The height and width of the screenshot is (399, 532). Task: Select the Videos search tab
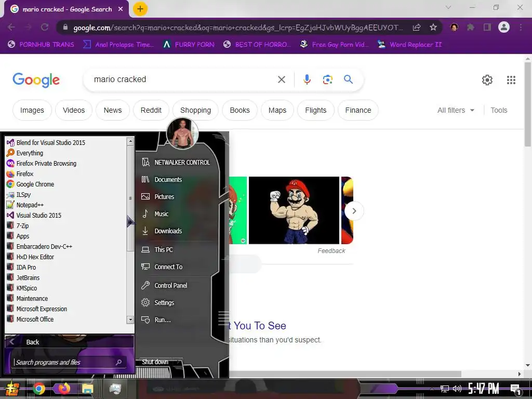[x=74, y=110]
